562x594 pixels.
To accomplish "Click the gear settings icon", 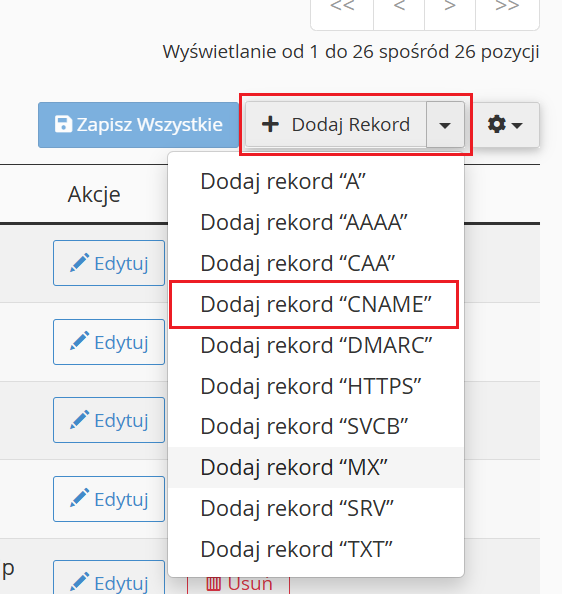I will pyautogui.click(x=496, y=124).
